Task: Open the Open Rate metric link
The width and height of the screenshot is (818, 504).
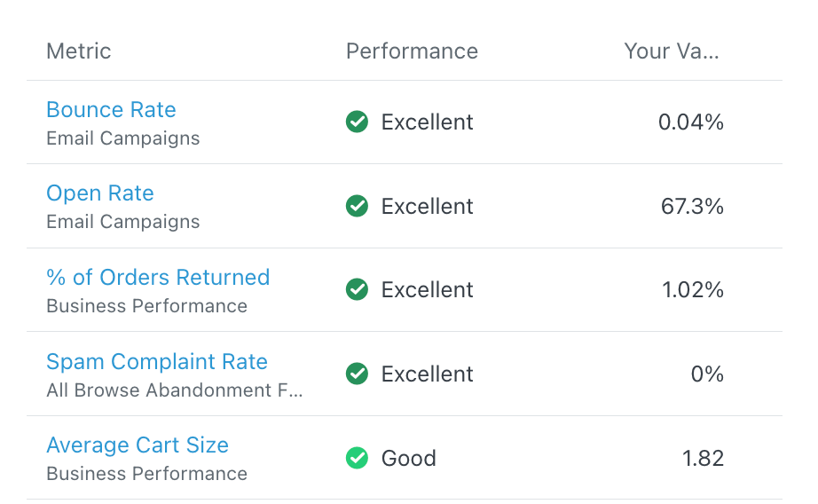Action: (x=100, y=193)
